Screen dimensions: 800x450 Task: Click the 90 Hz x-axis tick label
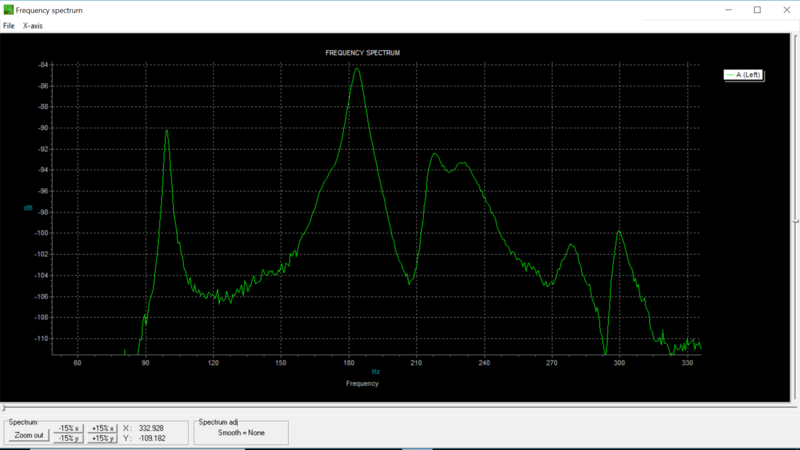pyautogui.click(x=145, y=363)
